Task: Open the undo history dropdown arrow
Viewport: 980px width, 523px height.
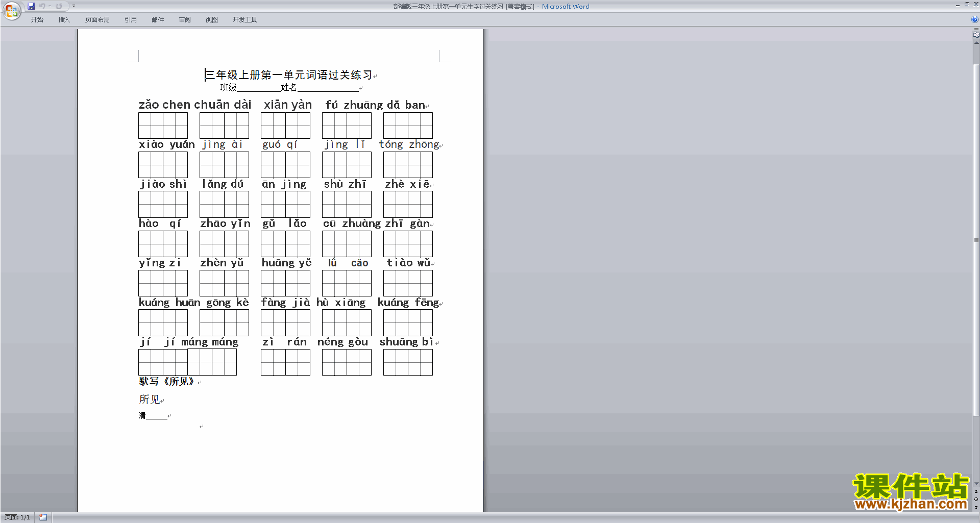Action: coord(50,6)
